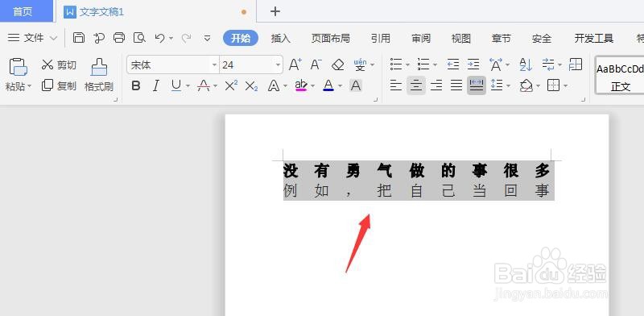The height and width of the screenshot is (316, 644).
Task: Toggle Bold formatting
Action: coord(136,86)
